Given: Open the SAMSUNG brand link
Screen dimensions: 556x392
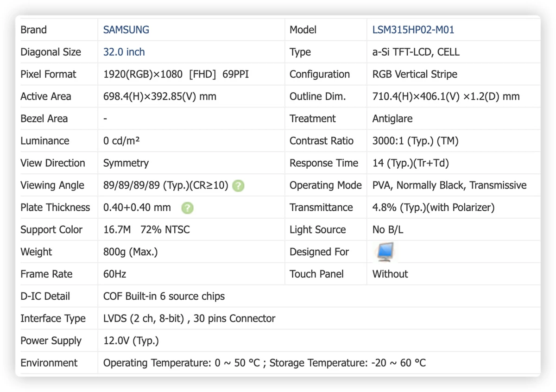Looking at the screenshot, I should [126, 30].
